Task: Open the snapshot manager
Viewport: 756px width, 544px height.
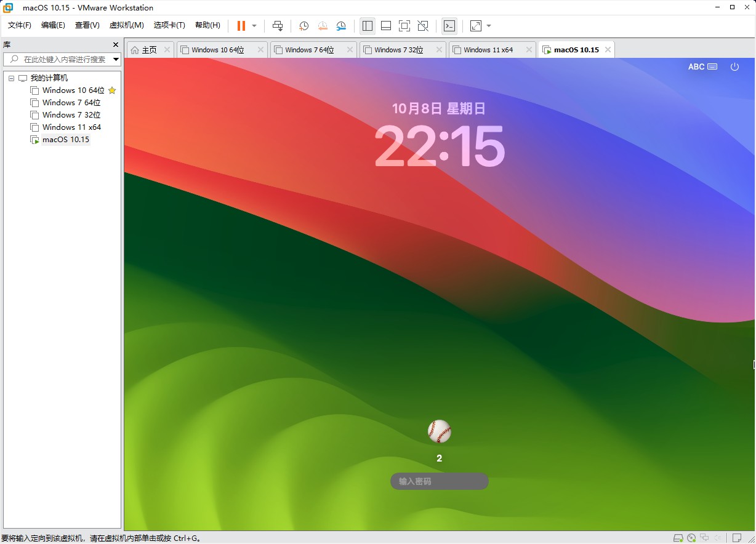Action: tap(341, 26)
